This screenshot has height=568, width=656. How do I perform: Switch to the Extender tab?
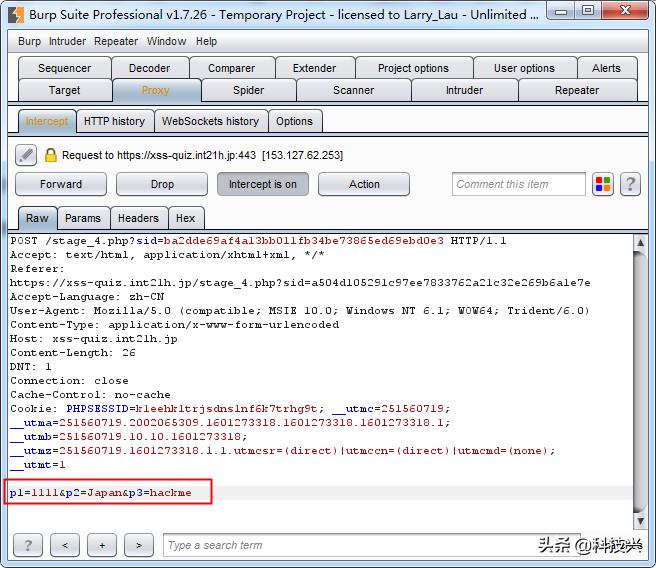pyautogui.click(x=315, y=68)
